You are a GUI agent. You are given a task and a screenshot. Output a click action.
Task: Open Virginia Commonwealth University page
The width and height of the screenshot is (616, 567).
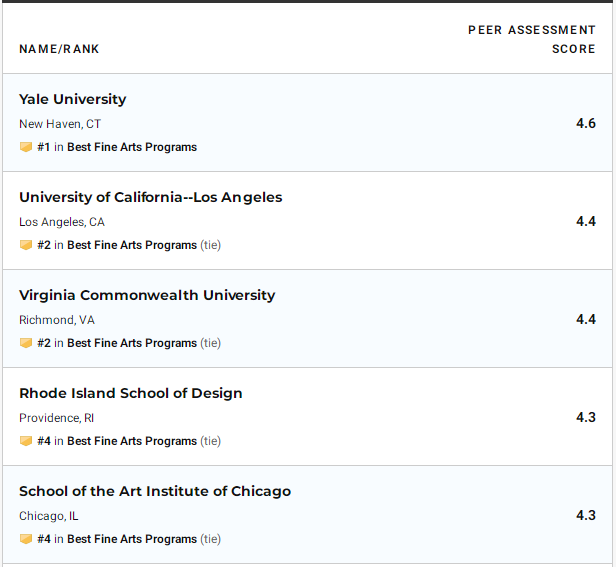[147, 295]
